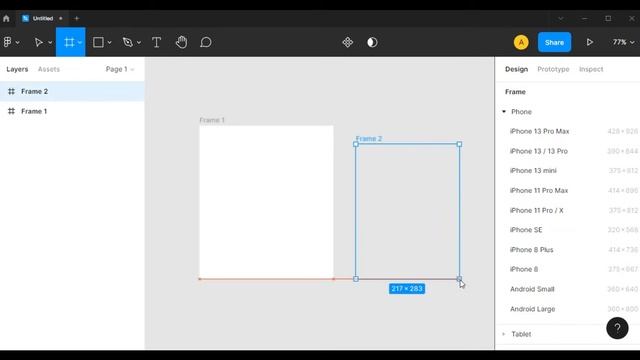
Task: Open Move tool options dropdown arrow
Action: (50, 42)
